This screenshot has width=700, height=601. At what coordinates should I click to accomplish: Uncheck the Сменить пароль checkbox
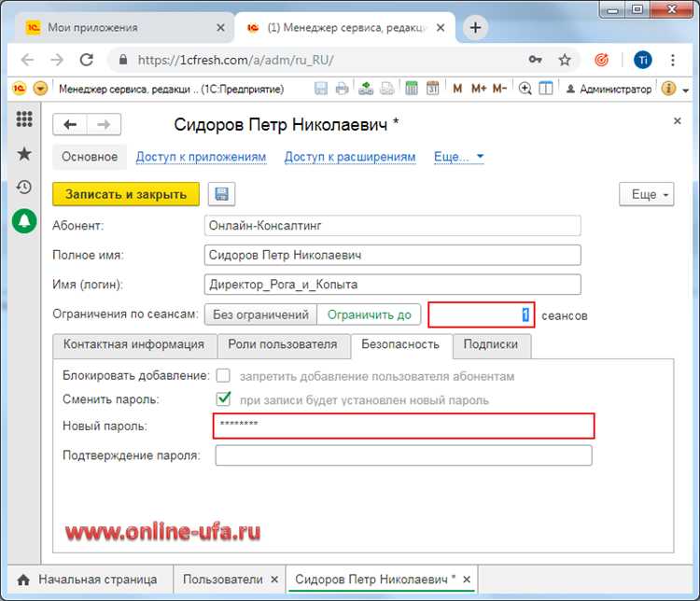(x=223, y=398)
